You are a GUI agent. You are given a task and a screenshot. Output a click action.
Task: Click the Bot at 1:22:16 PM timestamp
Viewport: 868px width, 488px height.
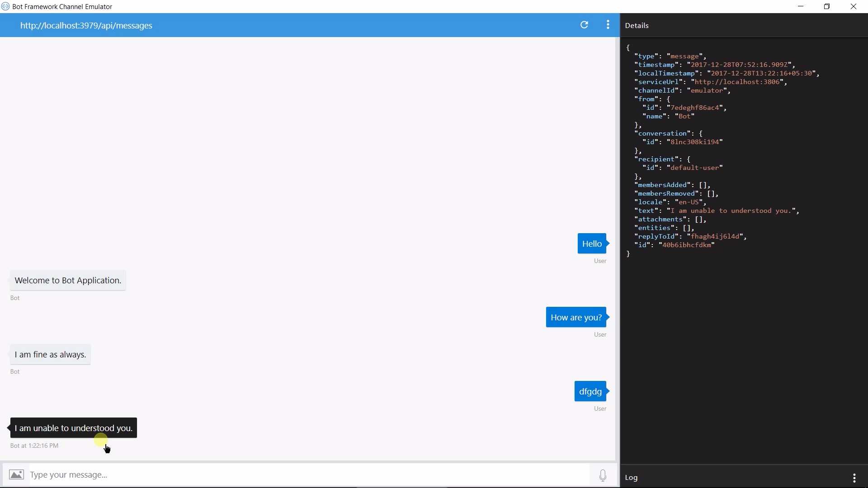[34, 446]
